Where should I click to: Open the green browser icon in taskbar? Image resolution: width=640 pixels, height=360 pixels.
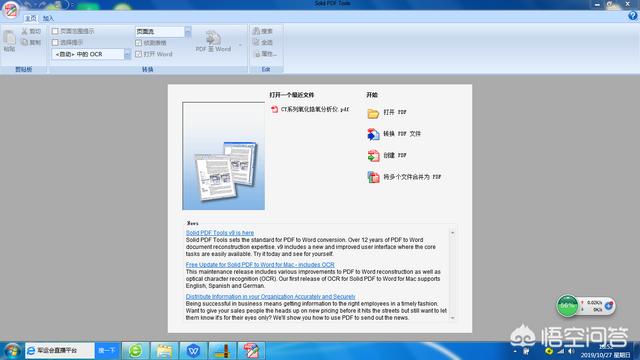136,351
